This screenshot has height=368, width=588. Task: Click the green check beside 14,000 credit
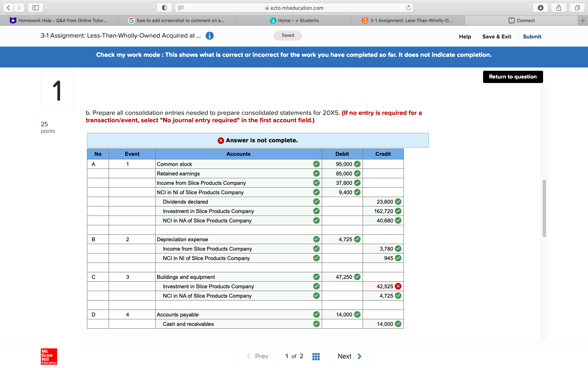point(398,324)
